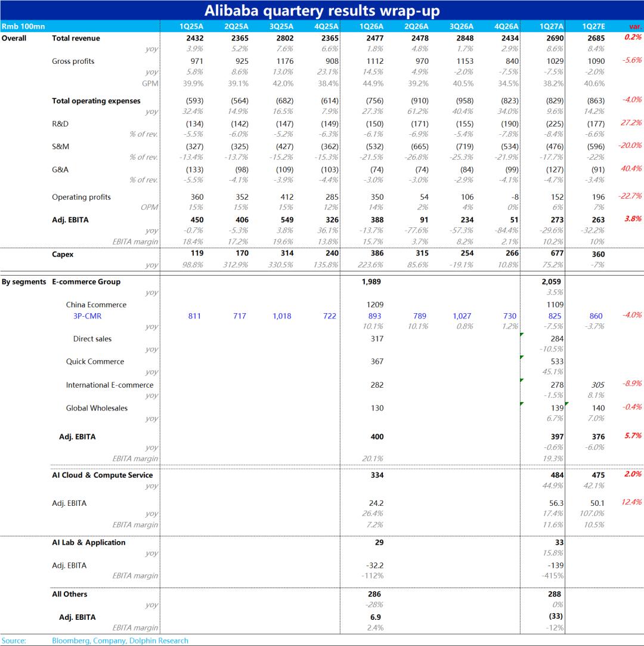The image size is (644, 646).
Task: Click the -20.0% S&M variance
Action: [x=630, y=146]
